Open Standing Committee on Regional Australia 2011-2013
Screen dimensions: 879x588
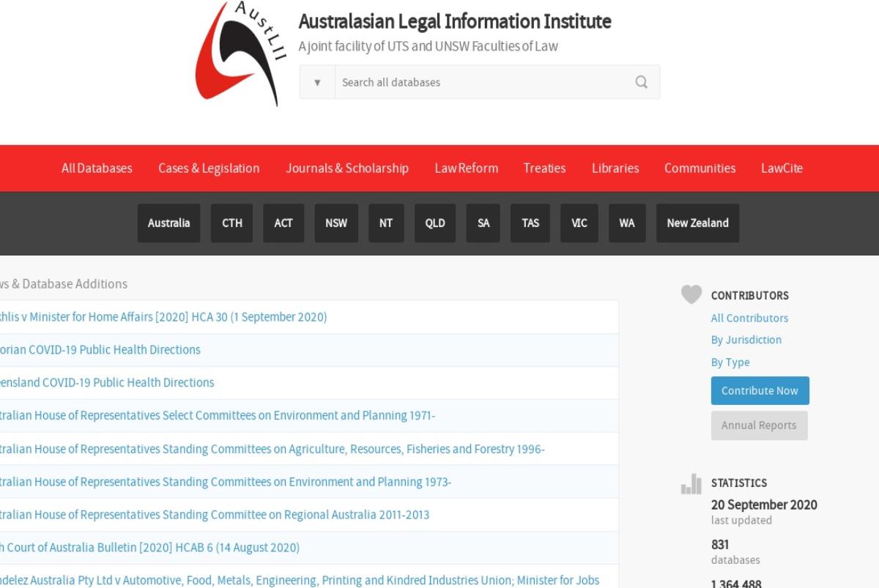coord(215,515)
